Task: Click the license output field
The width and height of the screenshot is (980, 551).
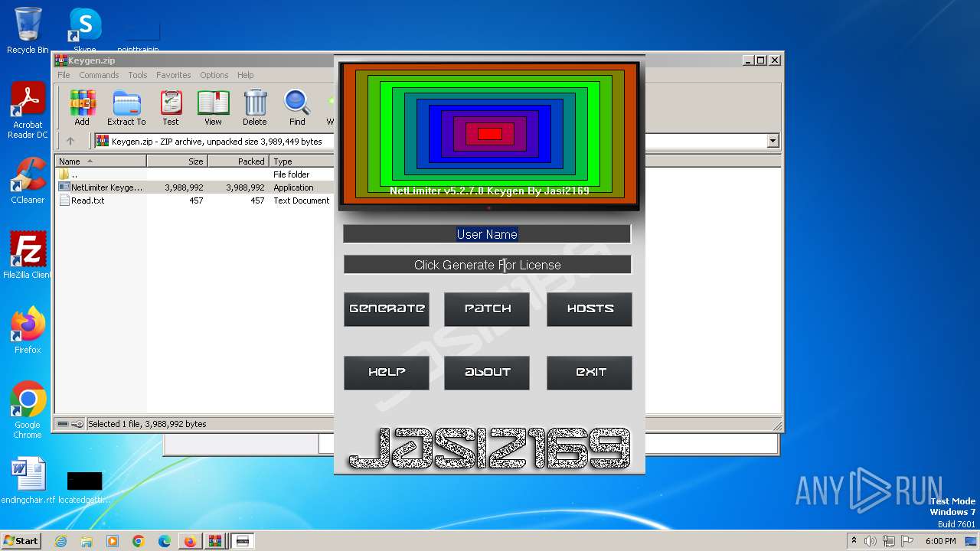Action: coord(487,265)
